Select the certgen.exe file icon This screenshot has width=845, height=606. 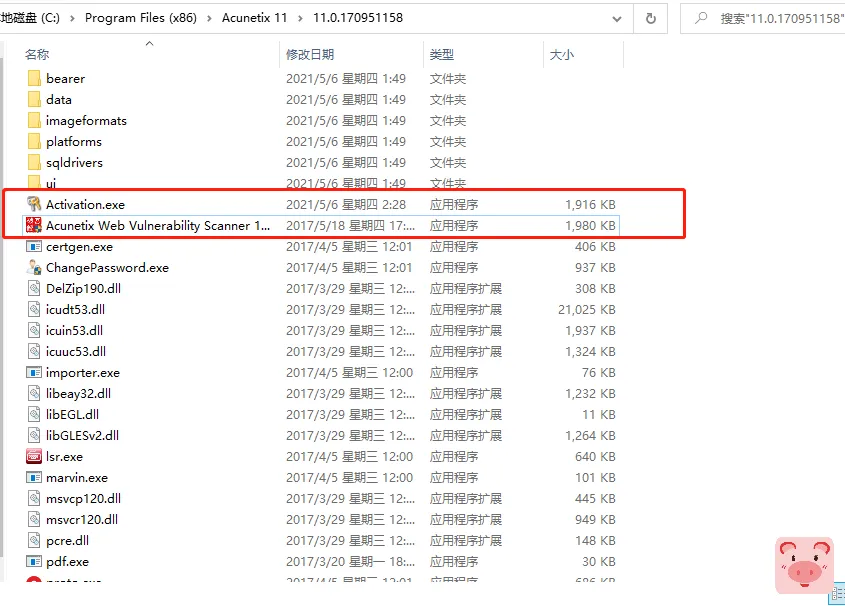pos(34,247)
